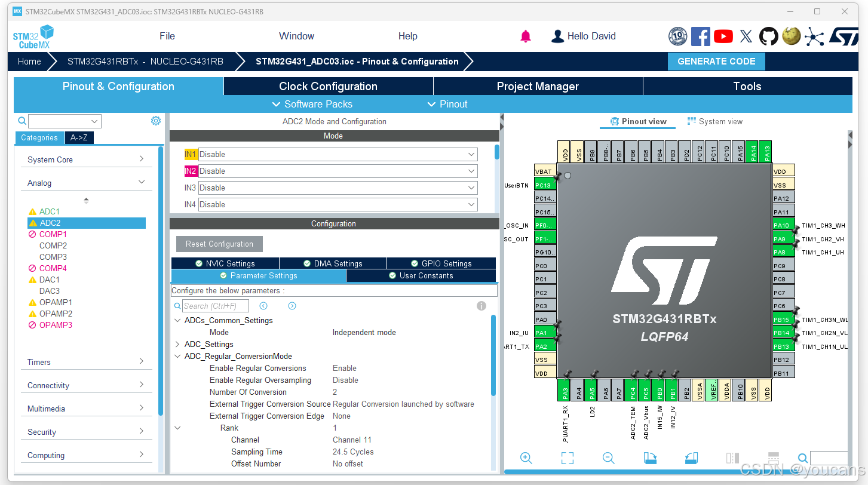Viewport: 868px width, 485px height.
Task: Jump to the previous parameter search result
Action: (263, 306)
